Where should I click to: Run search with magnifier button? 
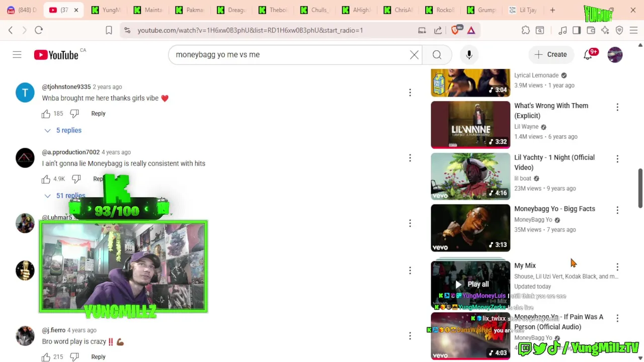coord(437,54)
